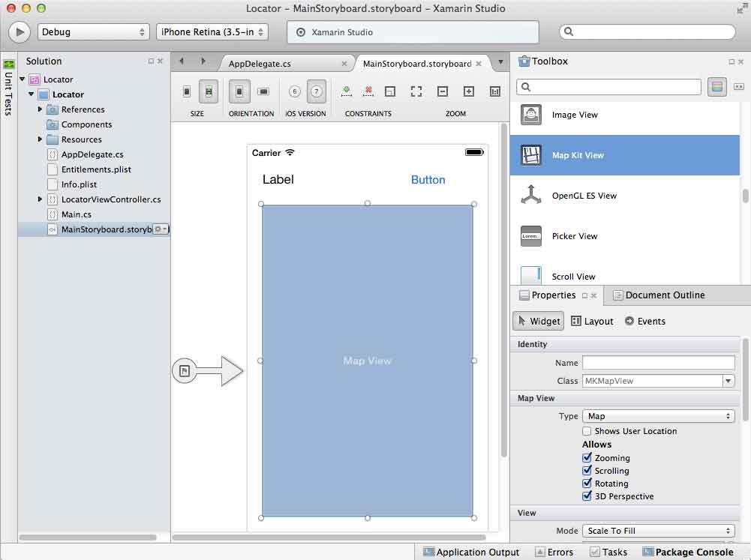
Task: Open the Errors pad
Action: (x=554, y=553)
